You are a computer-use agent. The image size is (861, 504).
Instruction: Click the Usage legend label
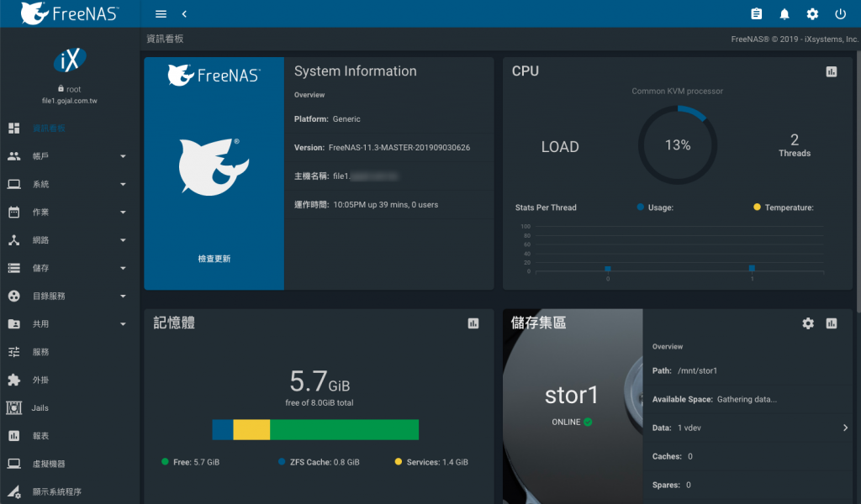tap(661, 207)
